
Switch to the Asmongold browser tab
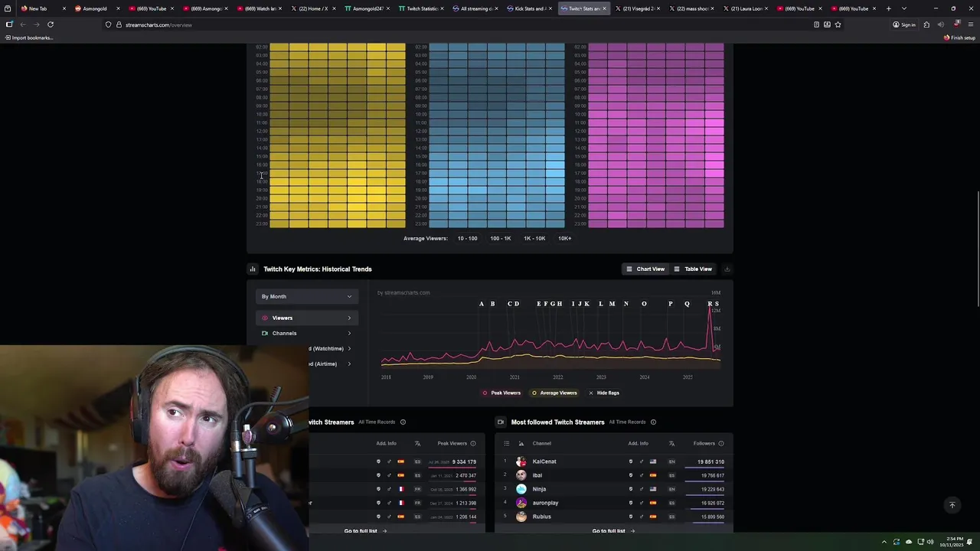[95, 8]
